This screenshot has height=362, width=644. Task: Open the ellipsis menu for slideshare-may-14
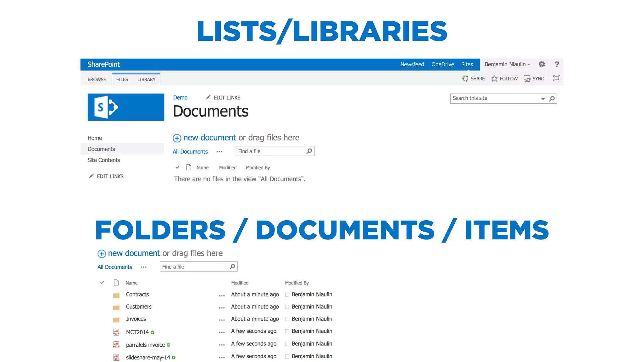point(222,358)
